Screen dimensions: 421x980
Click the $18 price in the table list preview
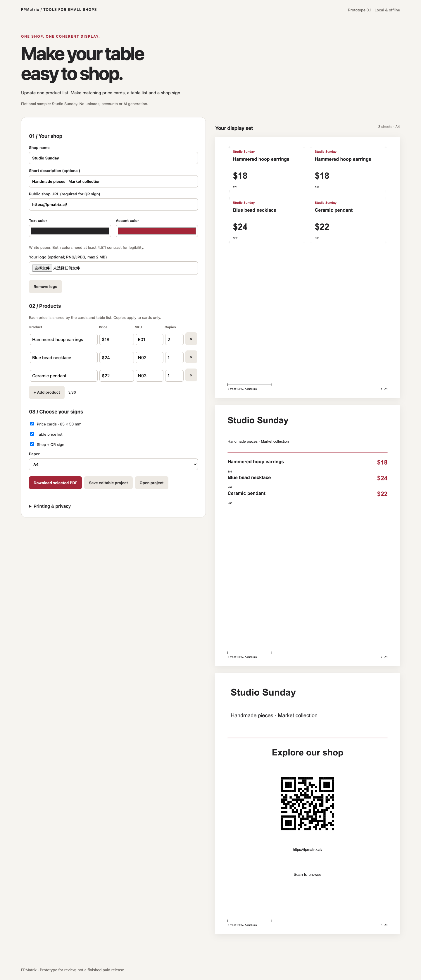click(x=382, y=462)
